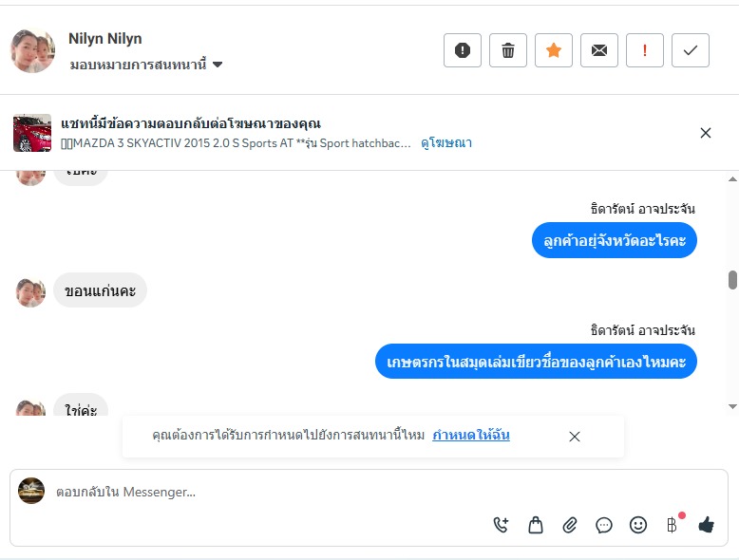Open the ดูโฆษณา ad link
The image size is (739, 560).
click(446, 143)
